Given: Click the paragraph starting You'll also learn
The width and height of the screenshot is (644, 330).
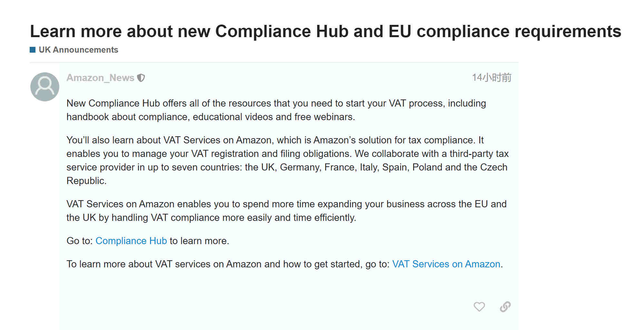Looking at the screenshot, I should (288, 160).
